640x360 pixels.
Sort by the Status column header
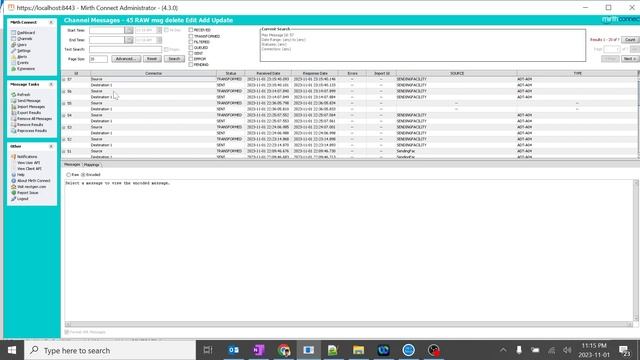pos(231,73)
